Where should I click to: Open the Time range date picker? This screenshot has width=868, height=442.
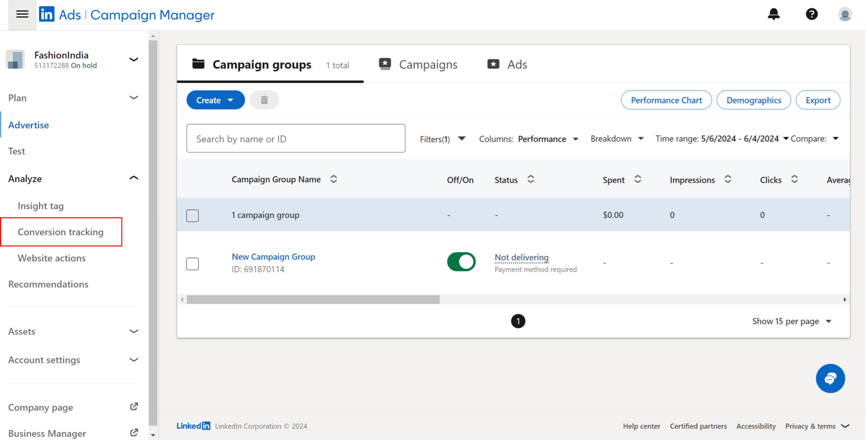click(x=722, y=139)
